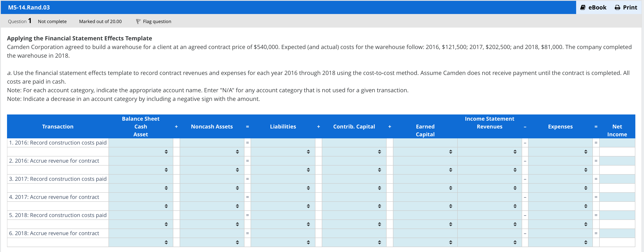Enter Net Income amount for 2016 construction costs
The width and height of the screenshot is (644, 252).
click(617, 143)
